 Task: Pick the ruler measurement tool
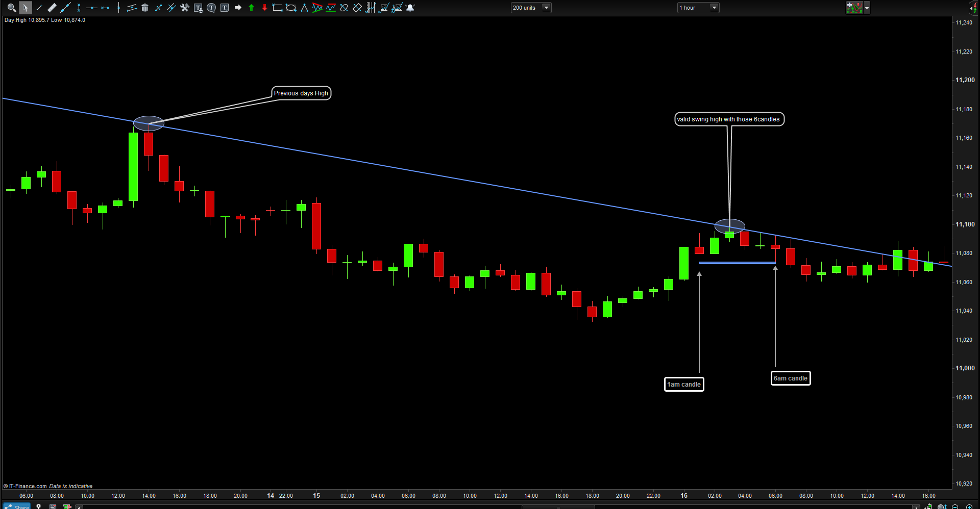point(52,8)
